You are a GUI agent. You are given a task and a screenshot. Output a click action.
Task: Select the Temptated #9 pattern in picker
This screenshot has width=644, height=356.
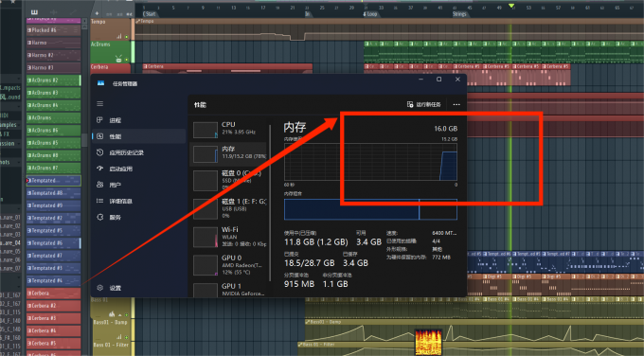[53, 205]
